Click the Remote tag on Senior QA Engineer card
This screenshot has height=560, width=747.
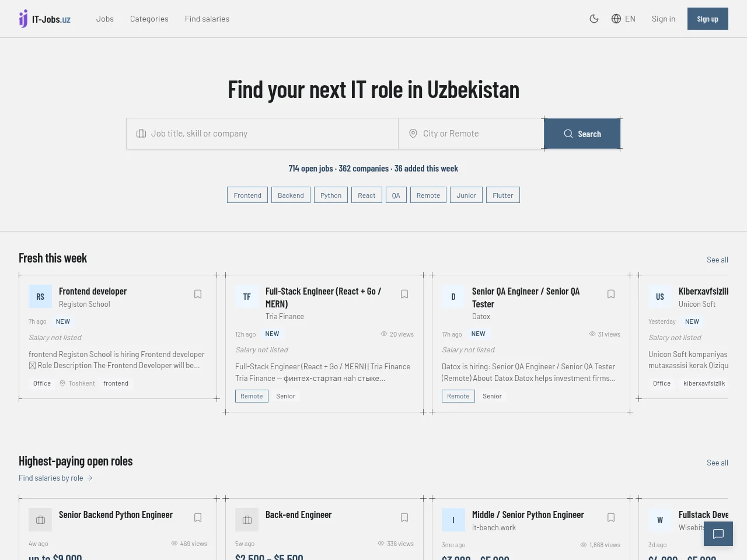458,396
